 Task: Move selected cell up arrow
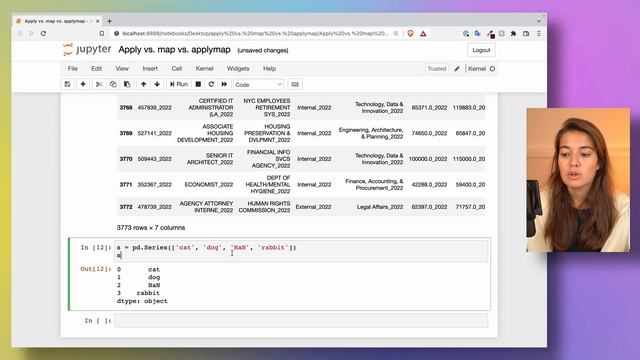[x=143, y=84]
